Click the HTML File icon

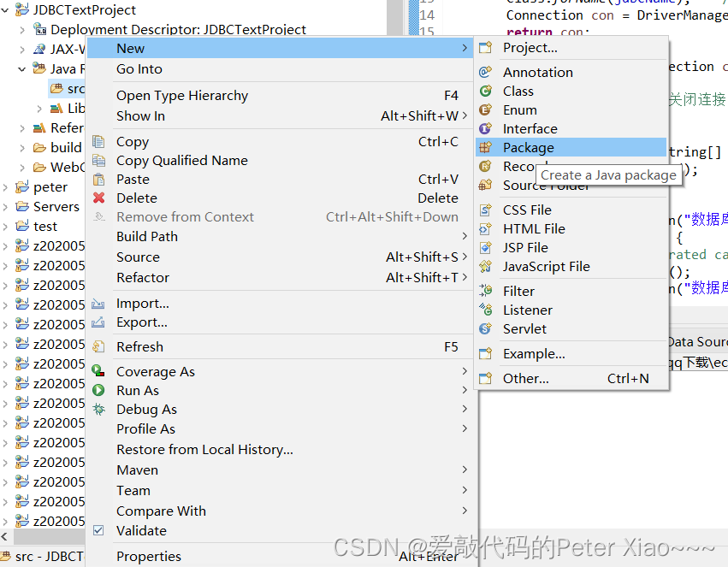coord(485,228)
